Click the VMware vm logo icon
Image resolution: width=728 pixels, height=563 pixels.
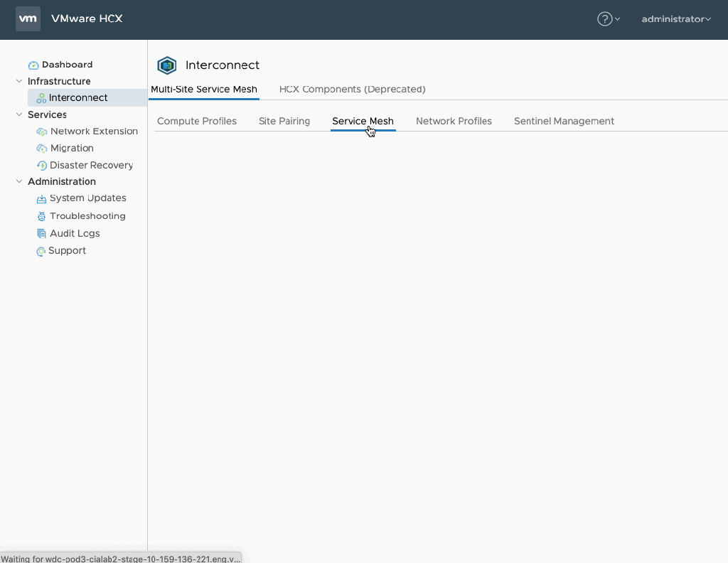click(x=28, y=19)
